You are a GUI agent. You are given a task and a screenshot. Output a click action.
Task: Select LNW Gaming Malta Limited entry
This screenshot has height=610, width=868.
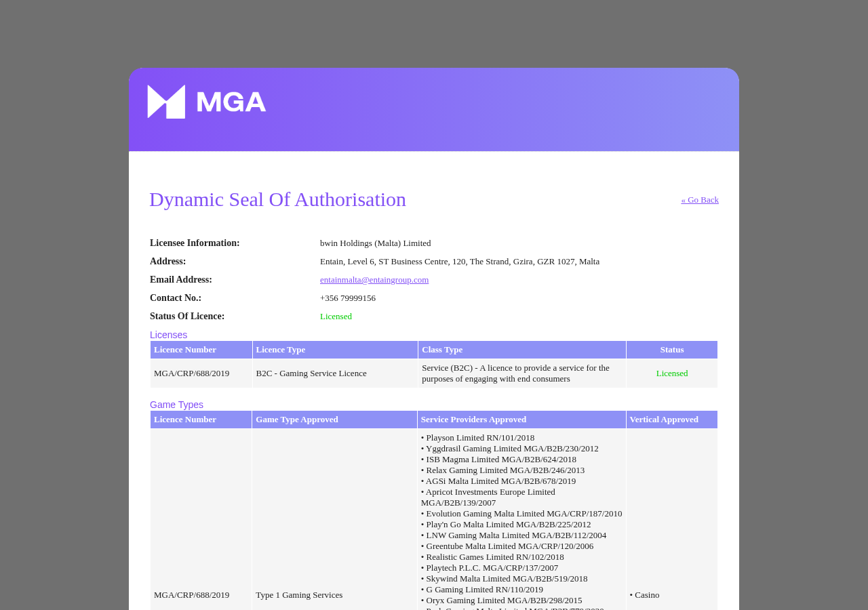click(514, 535)
